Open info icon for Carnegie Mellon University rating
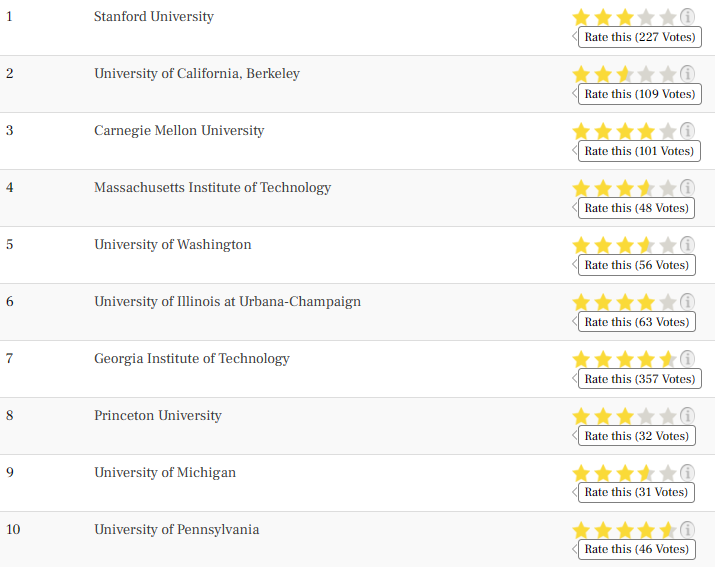Screen dimensions: 717x569 687,131
